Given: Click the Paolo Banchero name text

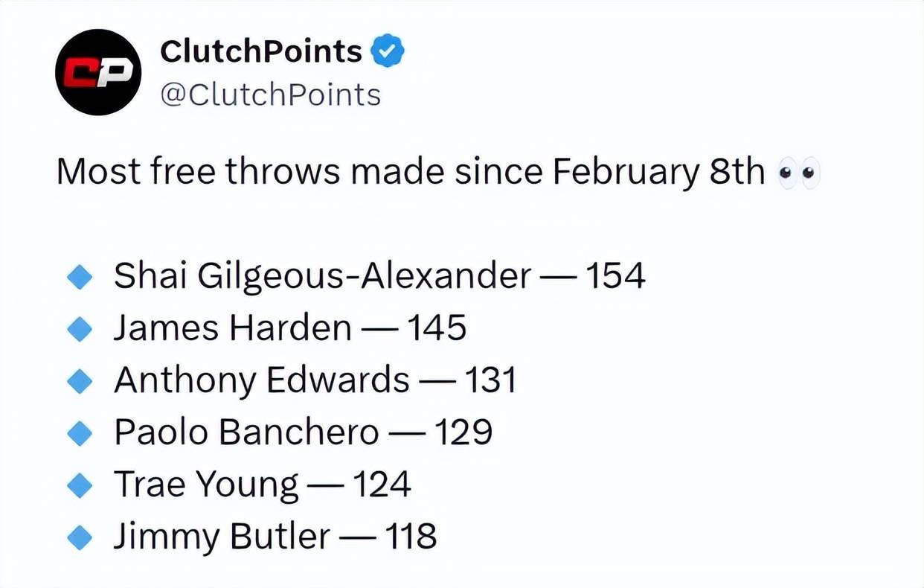Looking at the screenshot, I should (246, 432).
